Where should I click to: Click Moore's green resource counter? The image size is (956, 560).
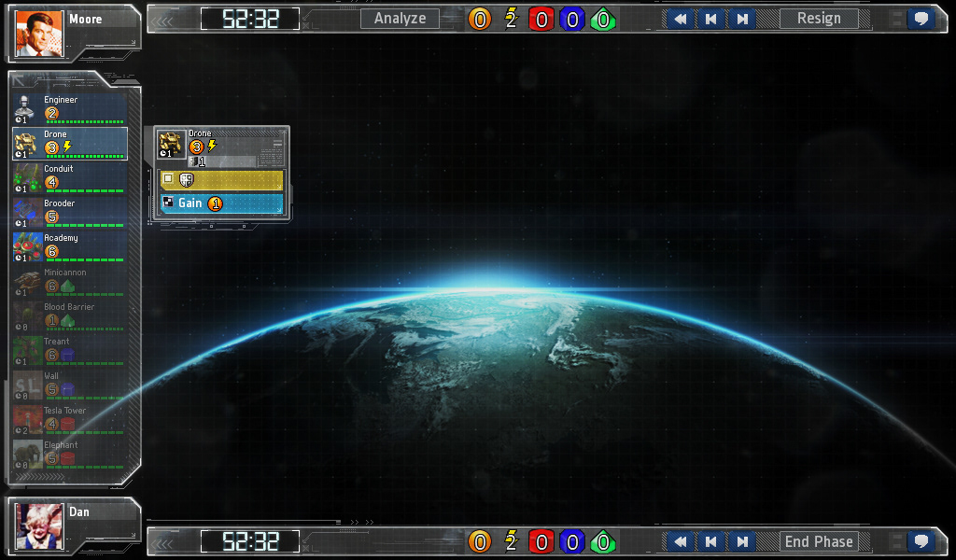(603, 20)
